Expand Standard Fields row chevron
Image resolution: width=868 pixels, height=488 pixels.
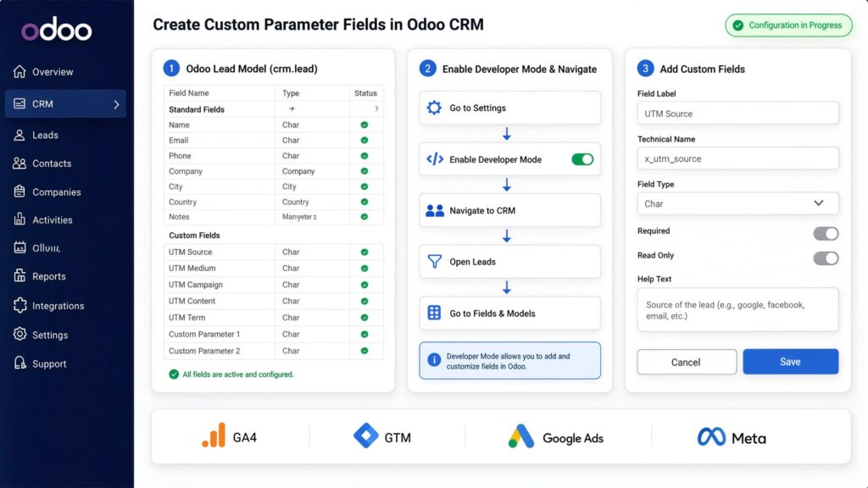[376, 109]
